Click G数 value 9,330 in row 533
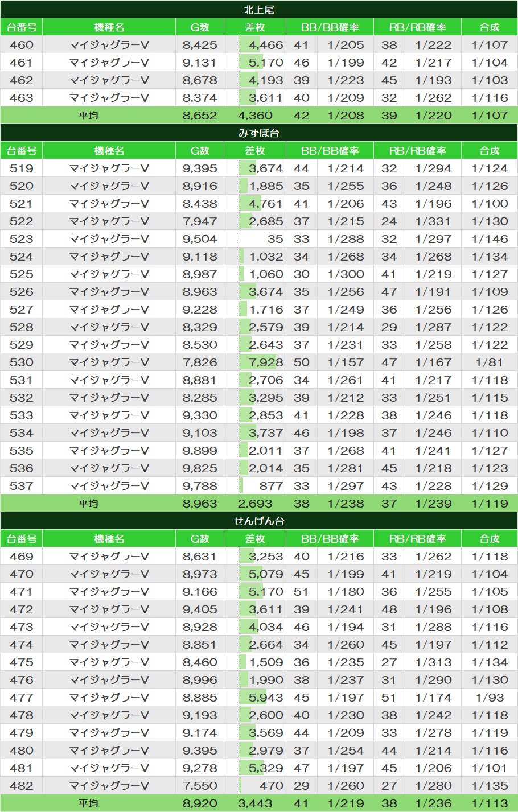The image size is (518, 812). click(200, 415)
